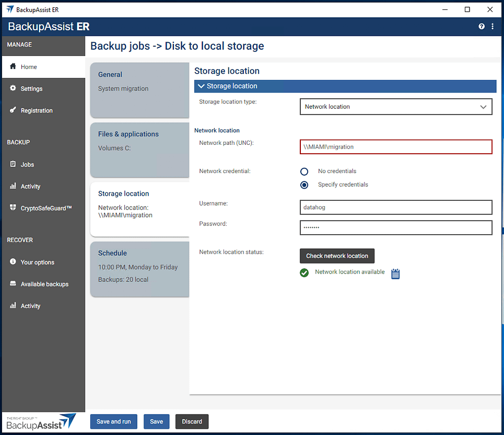This screenshot has height=435, width=504.
Task: Click the Recover Activity chart icon
Action: (x=13, y=305)
